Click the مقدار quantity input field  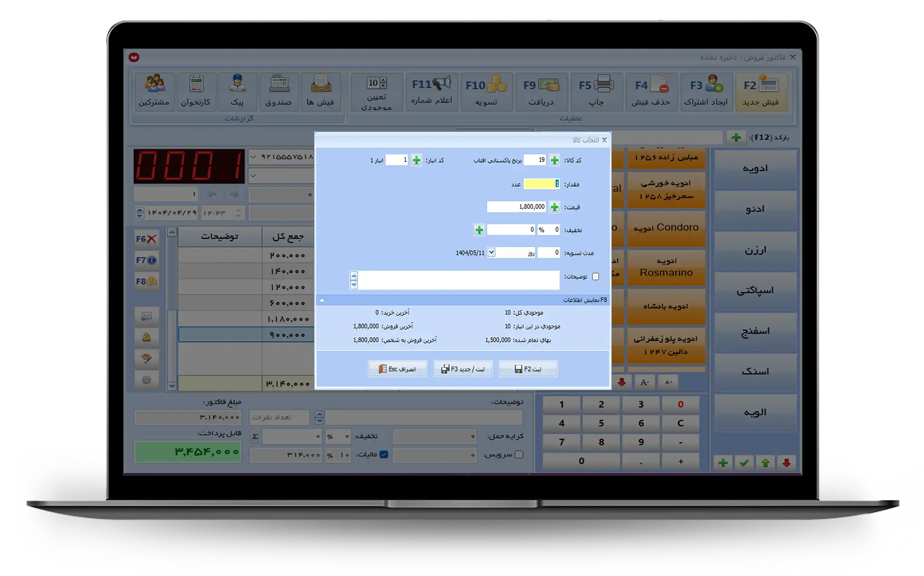pyautogui.click(x=541, y=184)
